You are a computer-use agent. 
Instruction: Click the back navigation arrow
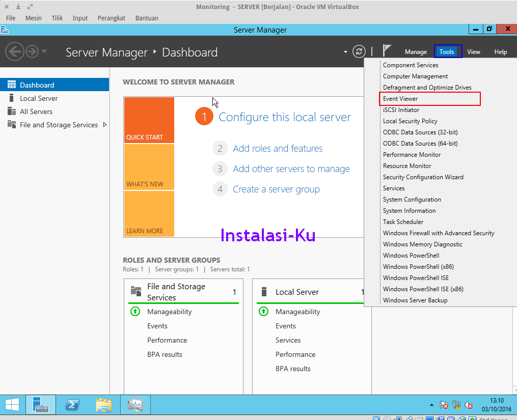pos(15,51)
